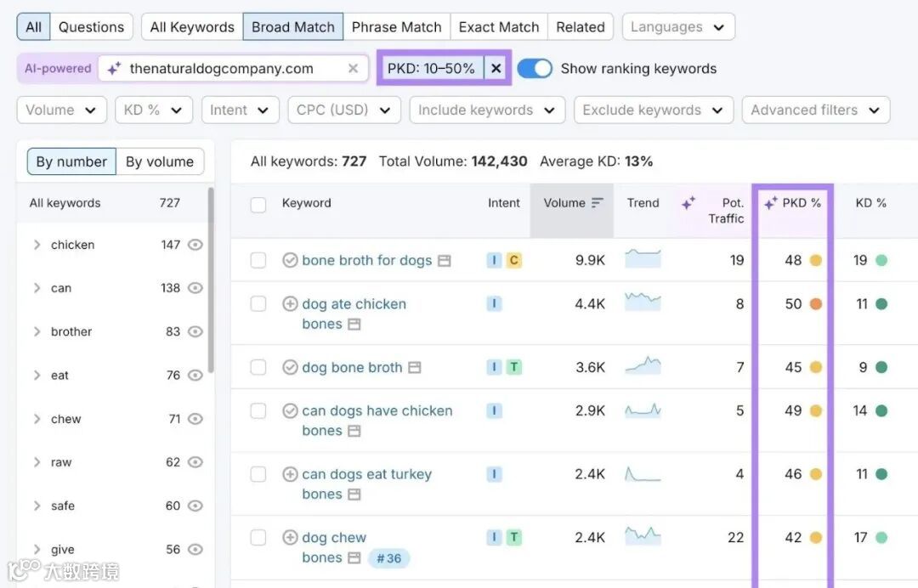Check the box for bone broth for dogs
The image size is (918, 588).
coord(258,261)
